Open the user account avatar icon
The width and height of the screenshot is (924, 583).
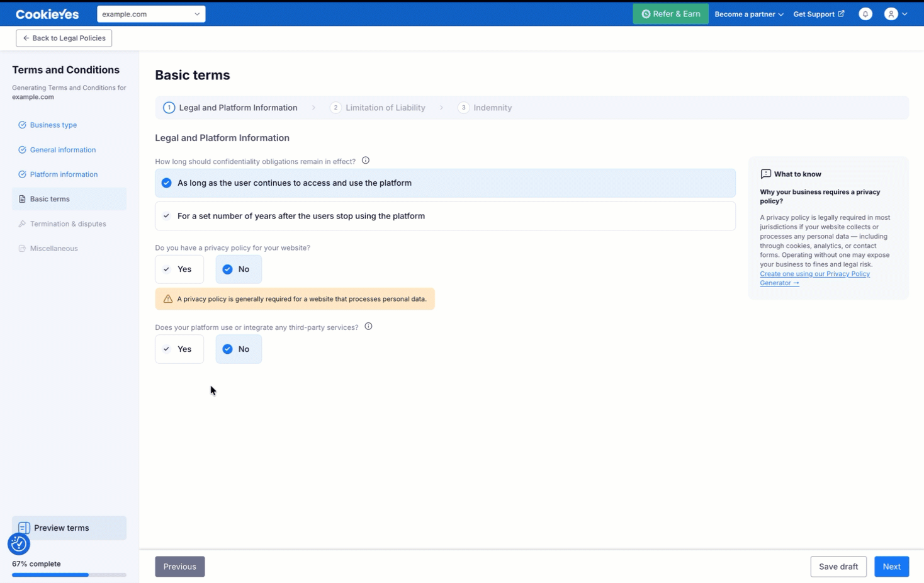[x=891, y=14]
